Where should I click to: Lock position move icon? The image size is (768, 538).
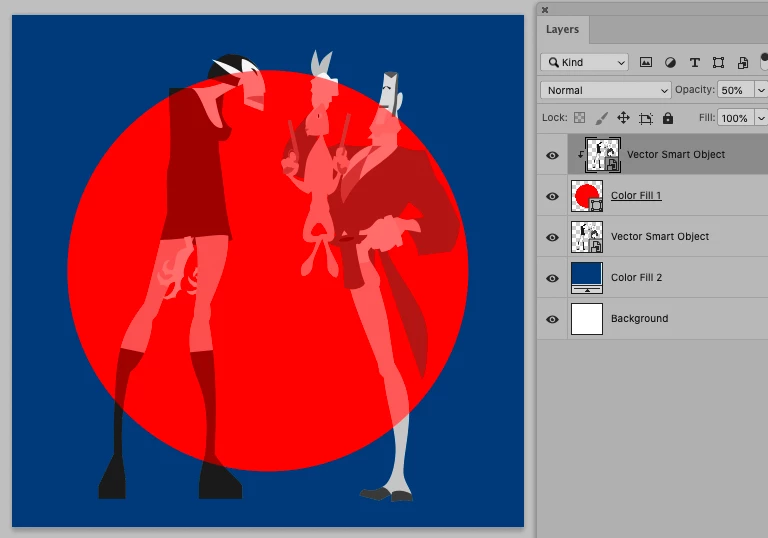623,118
